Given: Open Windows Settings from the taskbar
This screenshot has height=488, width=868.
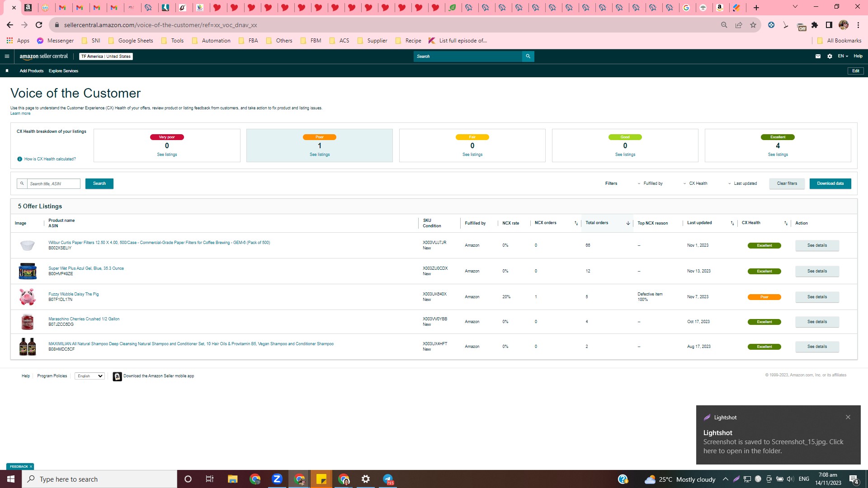Looking at the screenshot, I should [366, 479].
